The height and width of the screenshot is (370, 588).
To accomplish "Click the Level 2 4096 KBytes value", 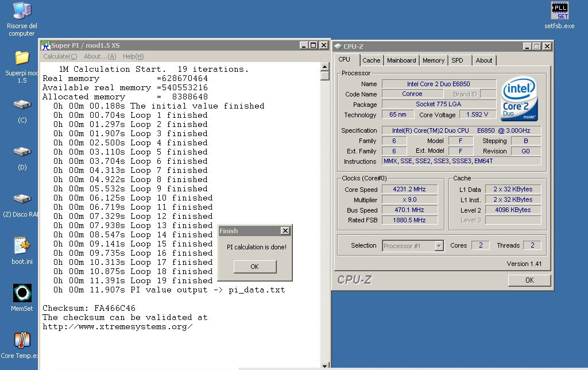I will click(513, 210).
